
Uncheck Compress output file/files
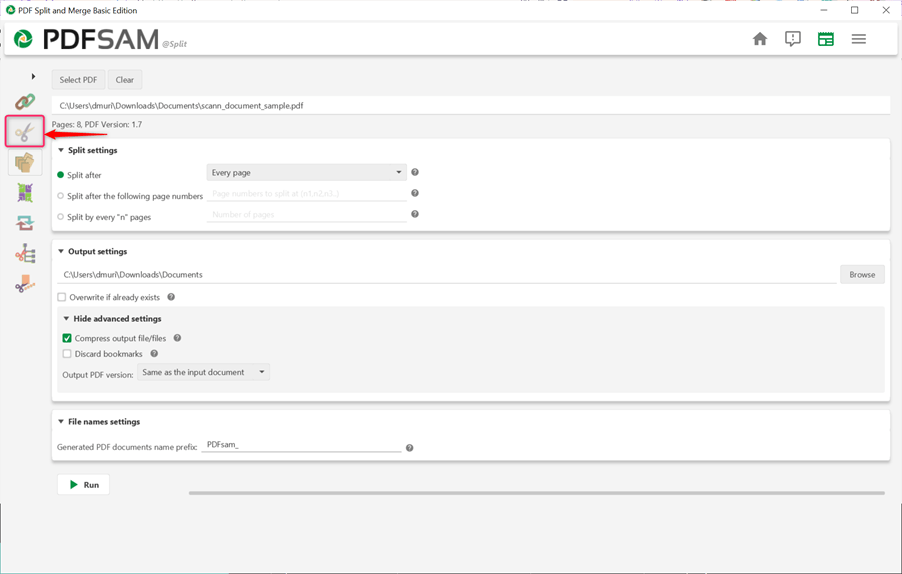point(67,338)
